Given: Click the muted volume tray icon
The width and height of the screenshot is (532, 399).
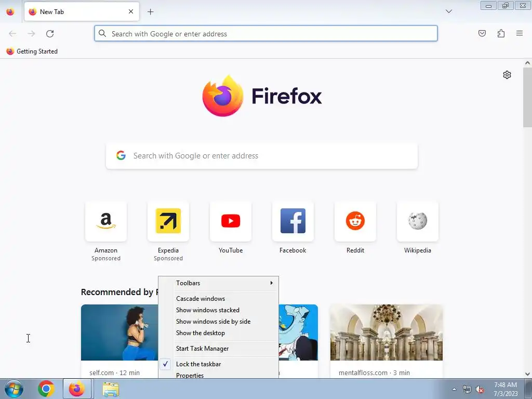Looking at the screenshot, I should (x=480, y=390).
